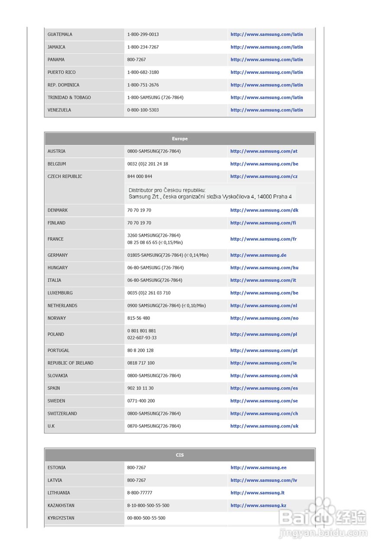Select Poland number 022-607-93-33
This screenshot has width=392, height=555.
tap(142, 338)
